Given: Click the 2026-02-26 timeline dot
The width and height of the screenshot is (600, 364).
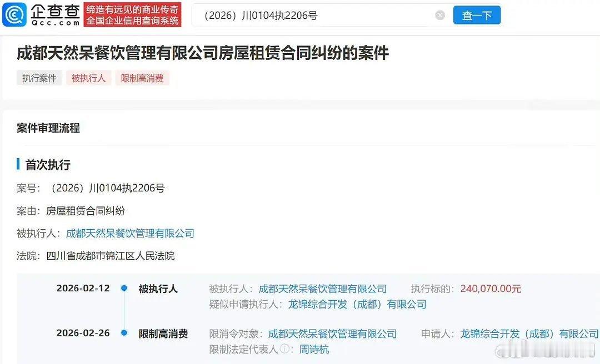Looking at the screenshot, I should pyautogui.click(x=123, y=333).
